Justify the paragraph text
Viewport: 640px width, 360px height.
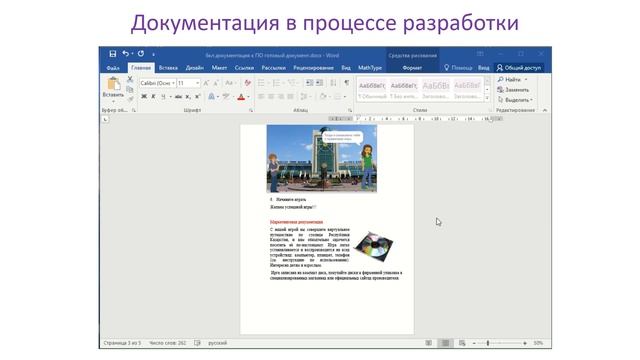[290, 97]
